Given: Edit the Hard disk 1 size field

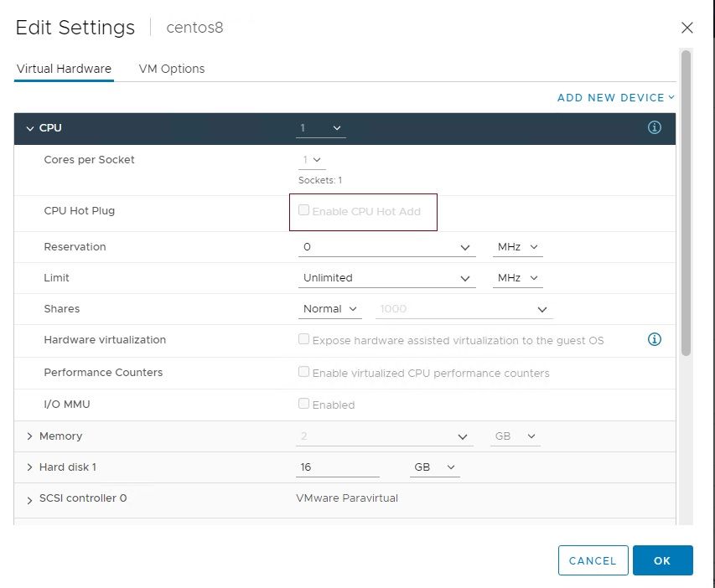Looking at the screenshot, I should [x=335, y=467].
